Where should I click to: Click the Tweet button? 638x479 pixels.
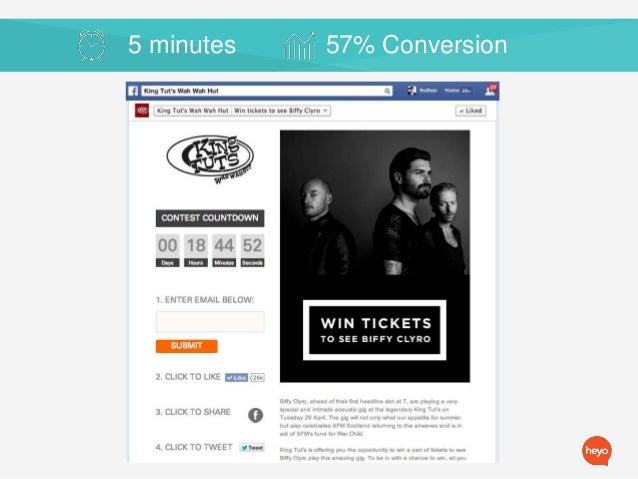[x=252, y=448]
